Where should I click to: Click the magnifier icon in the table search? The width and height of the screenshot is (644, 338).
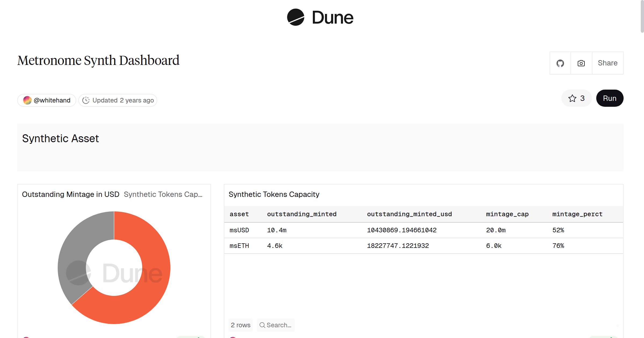pyautogui.click(x=262, y=325)
